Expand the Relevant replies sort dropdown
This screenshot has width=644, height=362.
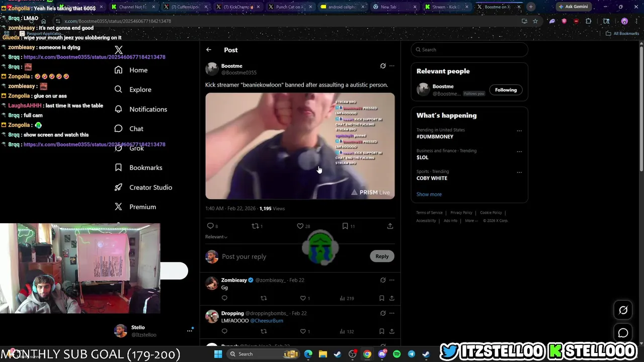tap(216, 237)
